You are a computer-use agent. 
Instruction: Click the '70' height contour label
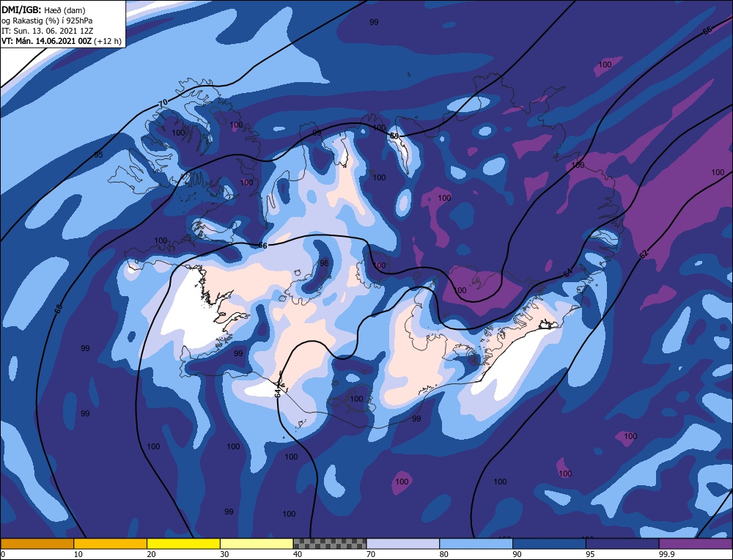tap(162, 103)
